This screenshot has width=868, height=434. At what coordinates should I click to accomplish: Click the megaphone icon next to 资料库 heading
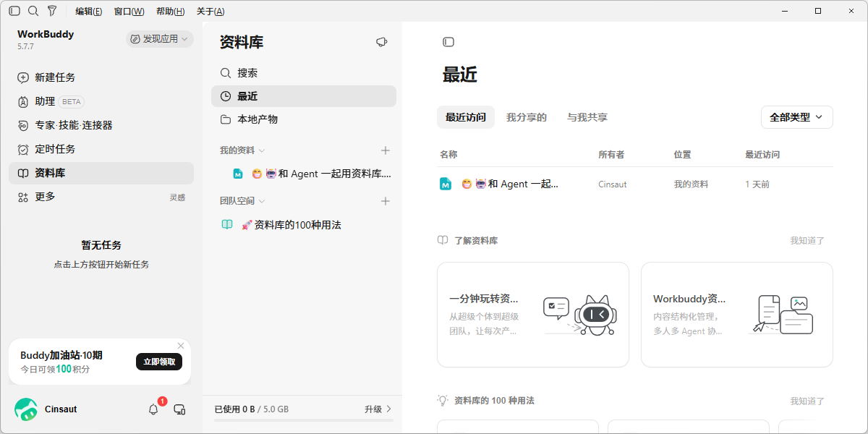[382, 43]
